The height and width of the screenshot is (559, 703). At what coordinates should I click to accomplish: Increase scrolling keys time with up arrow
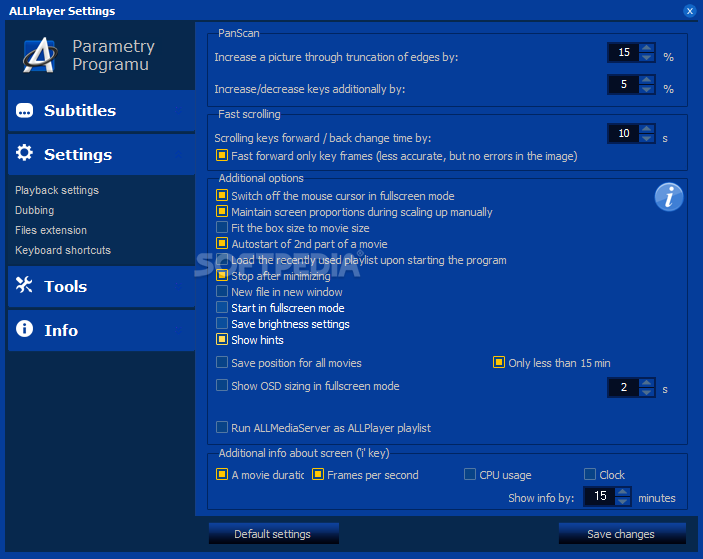point(646,129)
